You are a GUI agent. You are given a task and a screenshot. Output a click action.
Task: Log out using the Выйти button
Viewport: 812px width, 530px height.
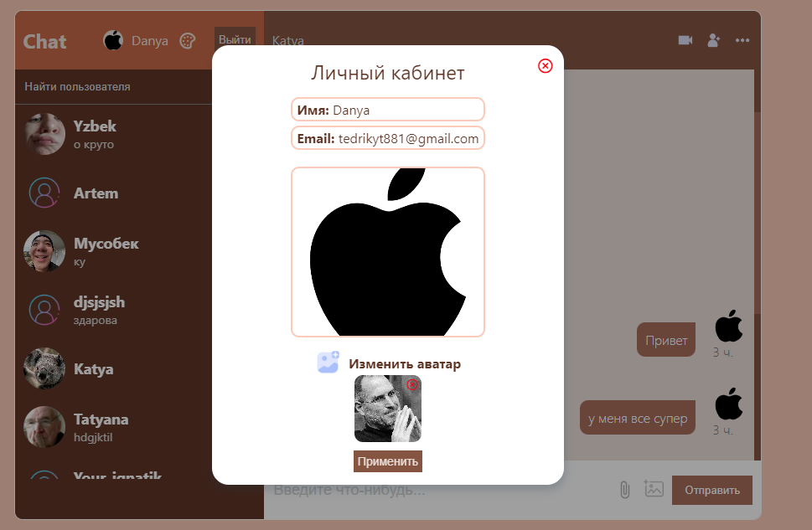point(235,39)
